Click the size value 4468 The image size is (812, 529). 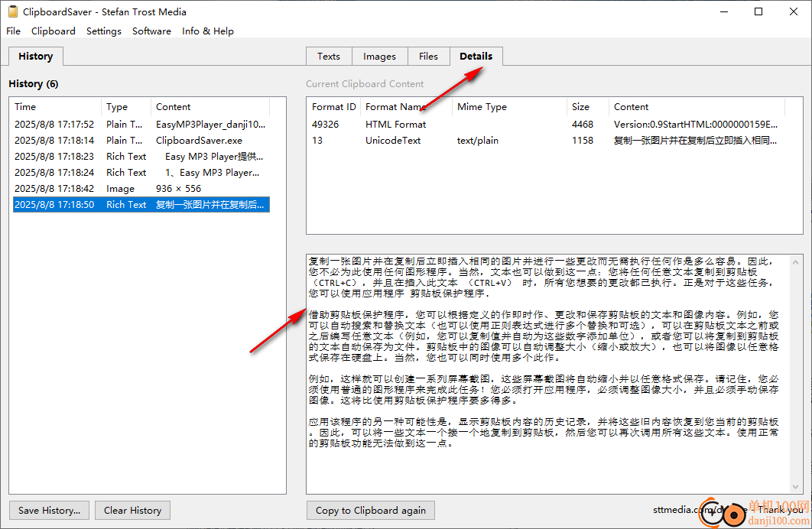[x=582, y=125]
